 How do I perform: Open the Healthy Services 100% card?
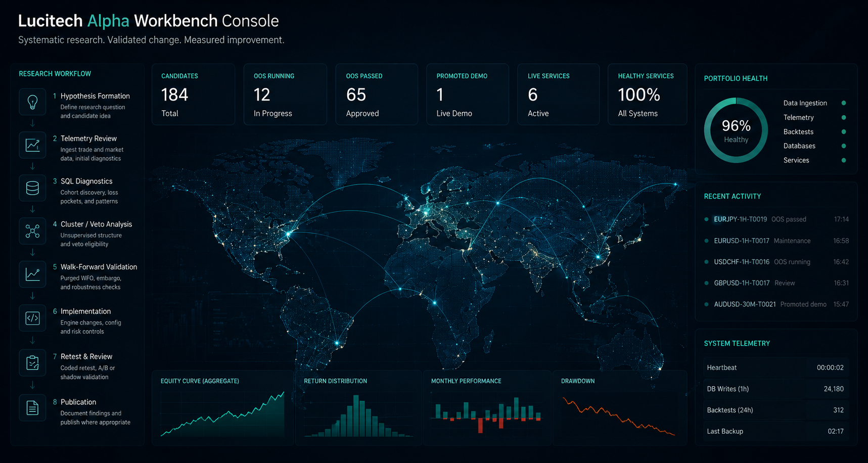pos(647,95)
